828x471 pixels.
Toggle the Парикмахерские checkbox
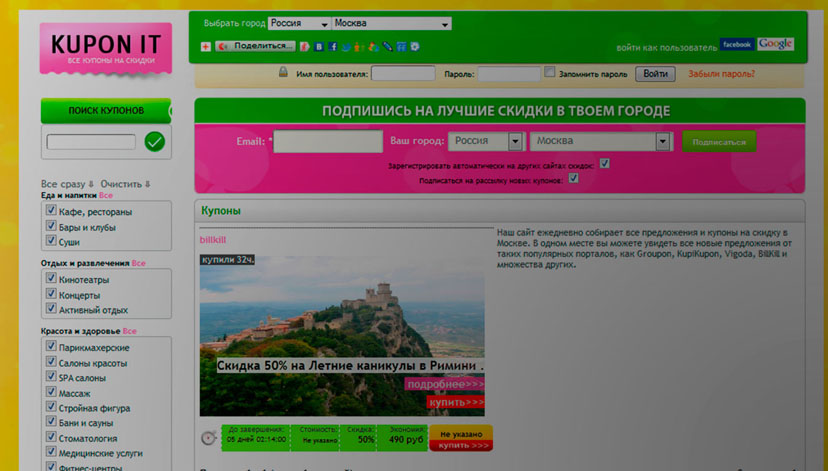51,346
